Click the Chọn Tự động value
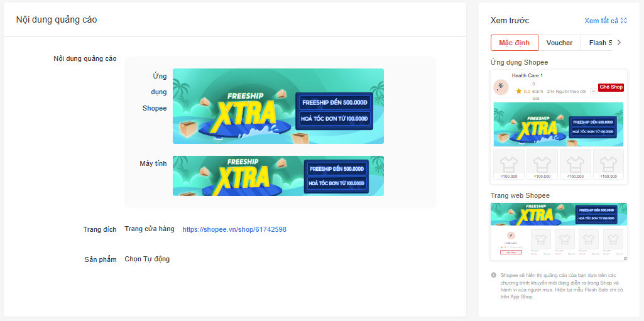Image resolution: width=644 pixels, height=321 pixels. 147,259
